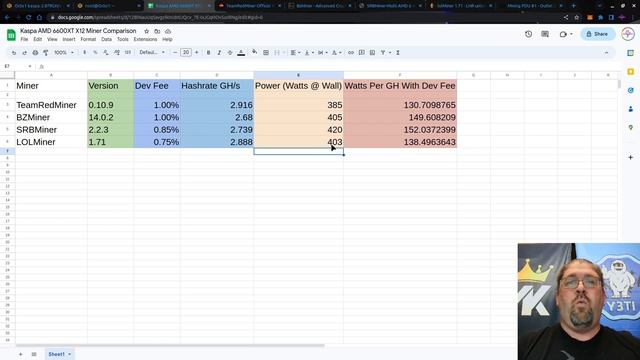640x360 pixels.
Task: Click the Share button
Action: click(598, 34)
